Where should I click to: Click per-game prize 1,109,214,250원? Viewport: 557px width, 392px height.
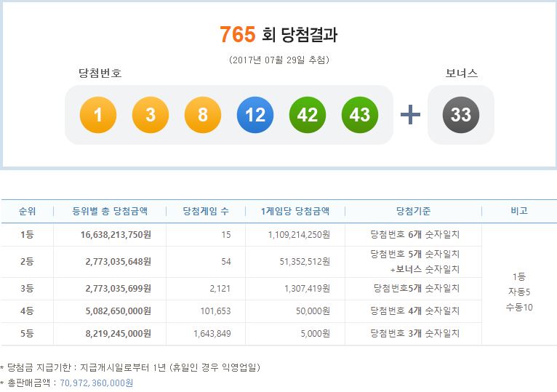[299, 235]
